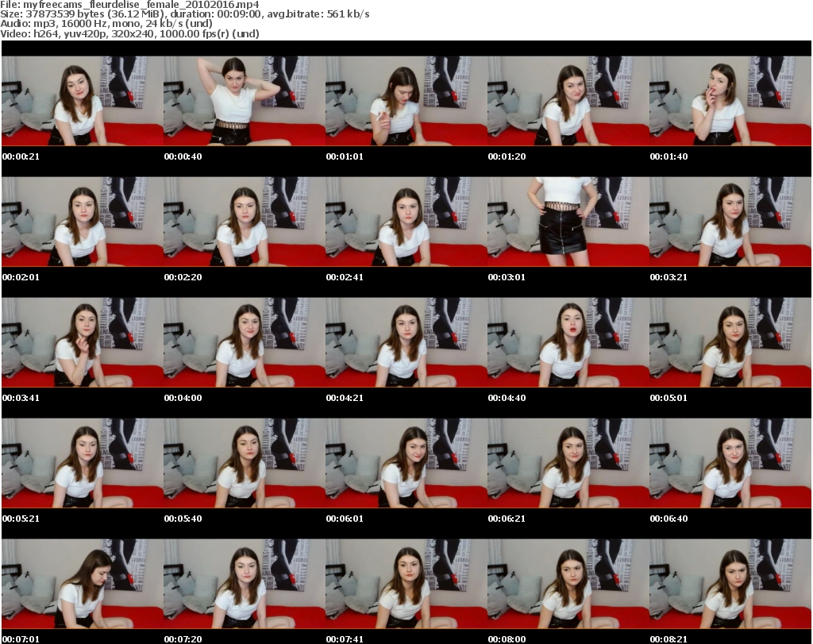Open the thumbnail at 00:04:00
This screenshot has width=813, height=644.
point(245,342)
